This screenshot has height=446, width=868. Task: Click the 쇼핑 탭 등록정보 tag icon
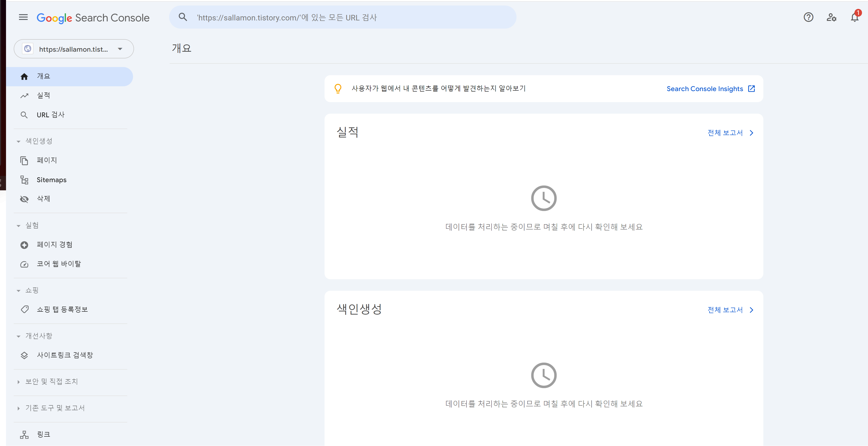click(24, 309)
